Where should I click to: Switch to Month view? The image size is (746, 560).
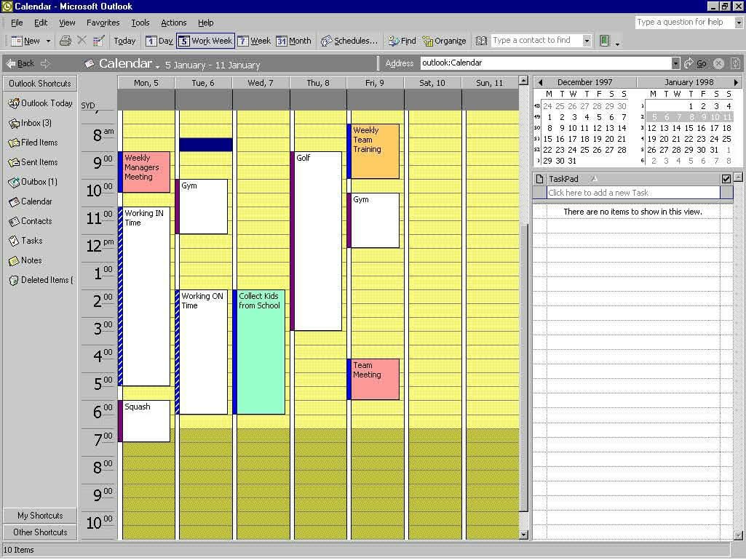point(293,41)
